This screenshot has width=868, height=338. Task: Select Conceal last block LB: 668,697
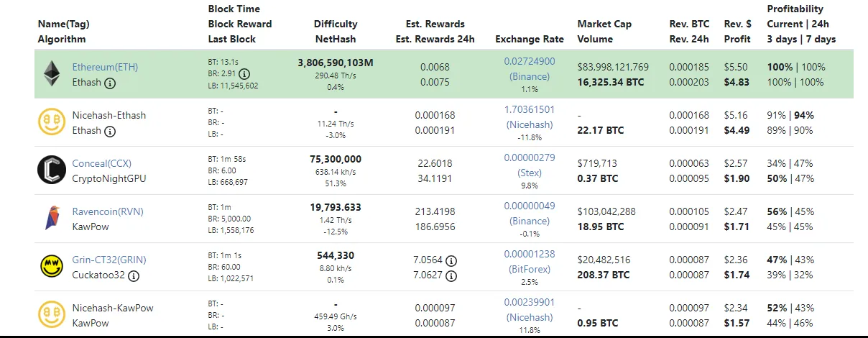[x=228, y=181]
